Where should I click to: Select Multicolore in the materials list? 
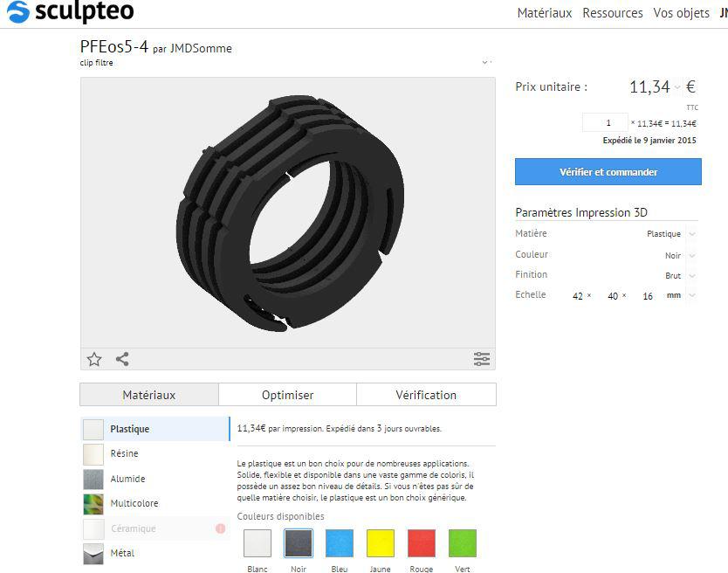[155, 503]
